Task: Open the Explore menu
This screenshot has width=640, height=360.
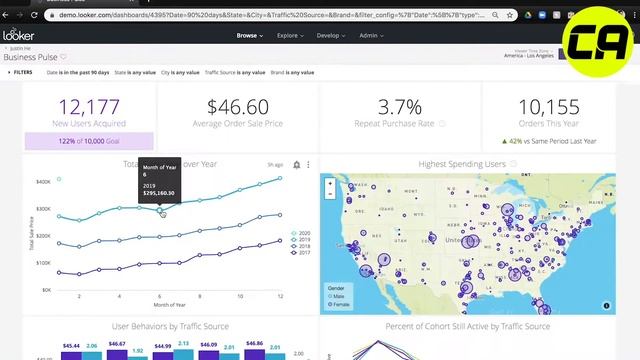Action: pyautogui.click(x=290, y=36)
